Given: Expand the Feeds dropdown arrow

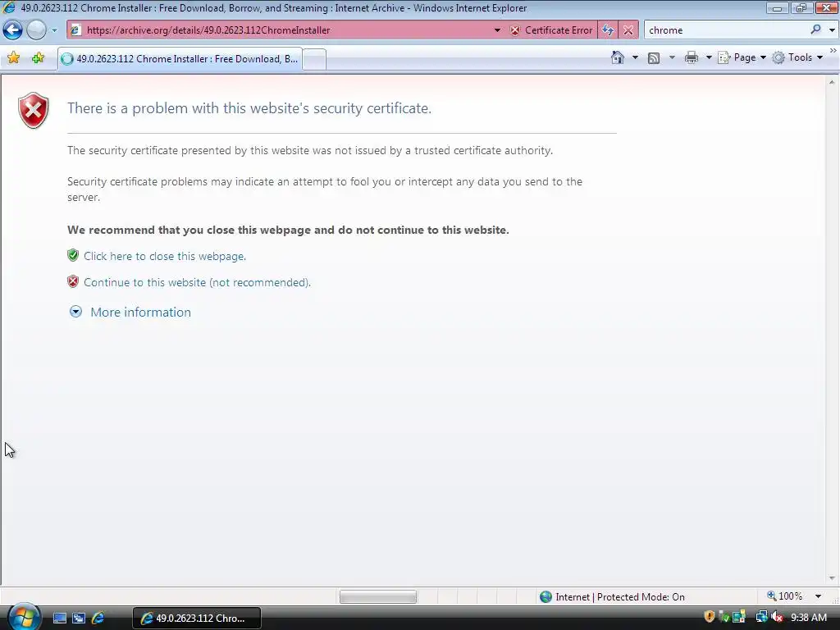Looking at the screenshot, I should (x=673, y=57).
